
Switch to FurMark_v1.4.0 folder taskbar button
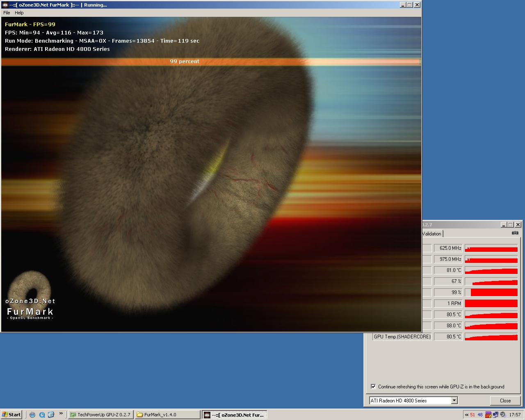tap(167, 415)
